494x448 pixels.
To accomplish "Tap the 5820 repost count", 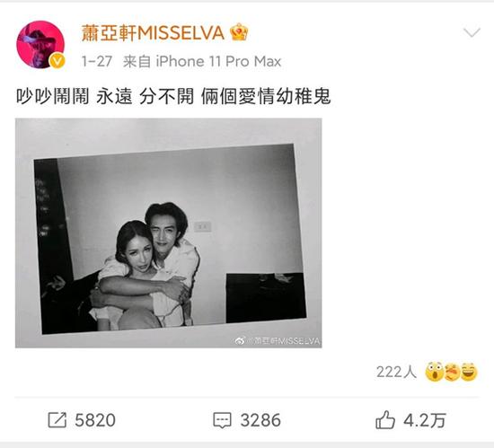I will 95,420.
